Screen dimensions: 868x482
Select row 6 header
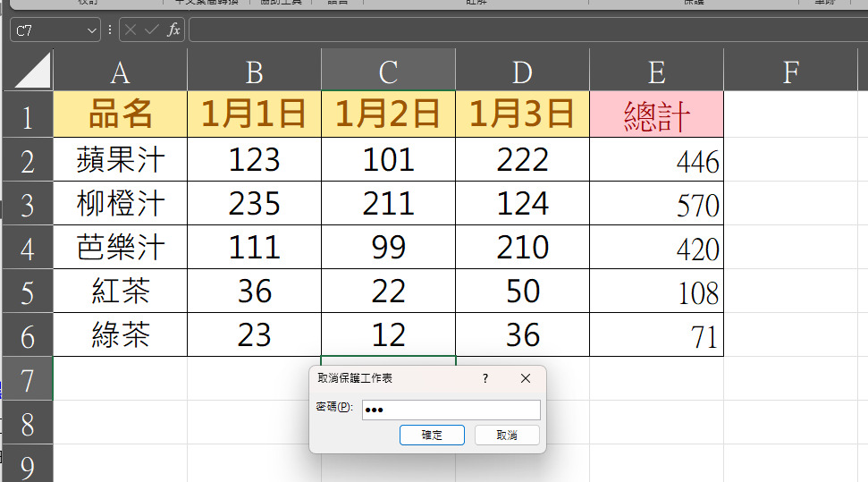point(29,334)
